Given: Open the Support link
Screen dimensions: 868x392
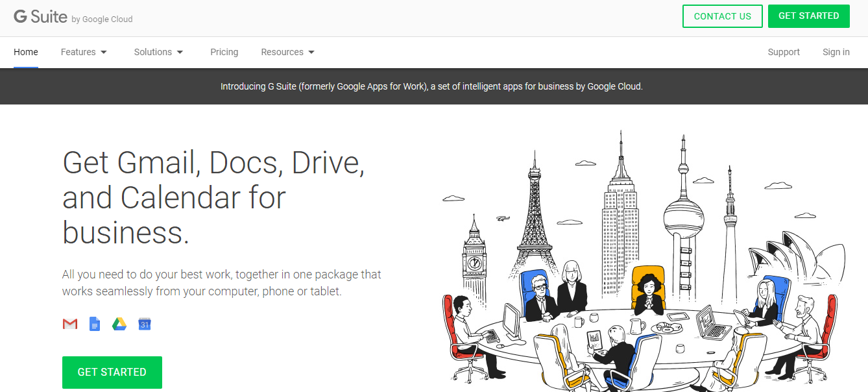Looking at the screenshot, I should pyautogui.click(x=784, y=52).
